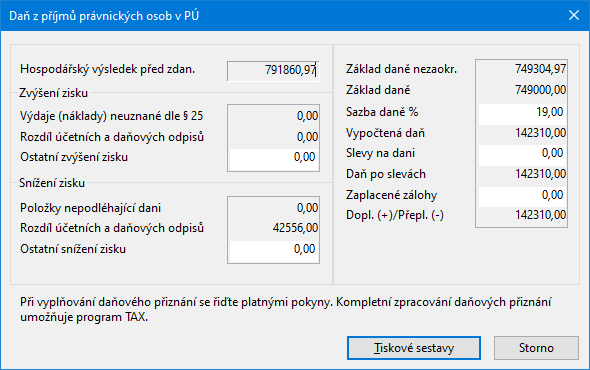Click the Rozdíl odpisů value under Zvýšení zisku
Viewport: 590px width, 370px height.
point(307,137)
